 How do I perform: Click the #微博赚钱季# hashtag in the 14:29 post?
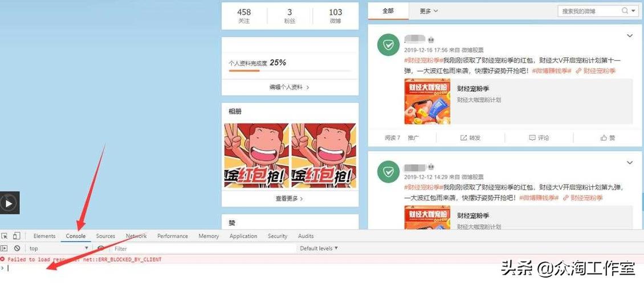[x=539, y=198]
